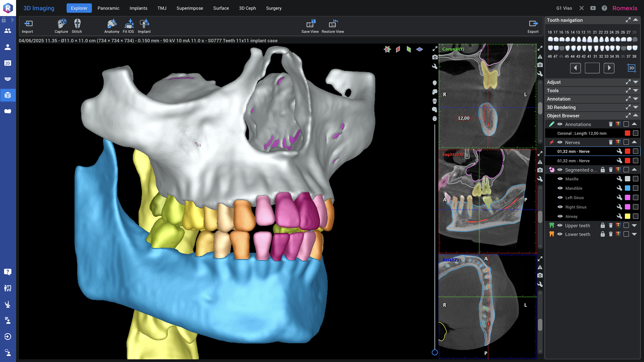The width and height of the screenshot is (644, 362).
Task: Click the Restore View icon
Action: pyautogui.click(x=333, y=24)
